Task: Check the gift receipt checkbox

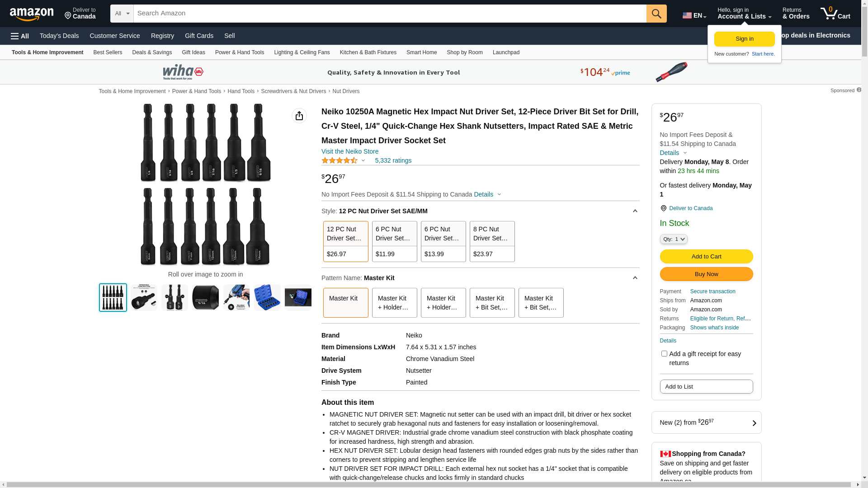Action: [664, 354]
